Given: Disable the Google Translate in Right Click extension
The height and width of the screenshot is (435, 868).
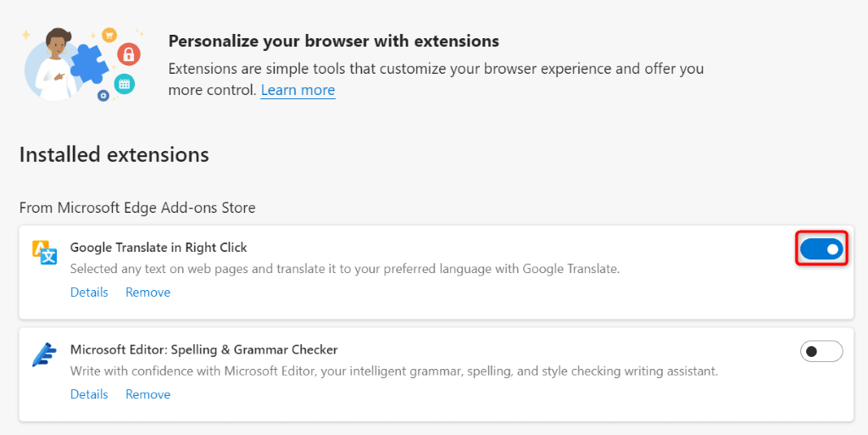Looking at the screenshot, I should point(821,249).
